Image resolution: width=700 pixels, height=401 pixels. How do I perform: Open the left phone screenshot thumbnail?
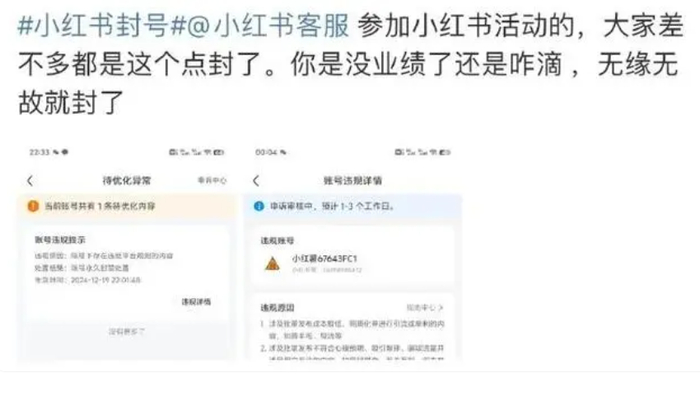(126, 252)
